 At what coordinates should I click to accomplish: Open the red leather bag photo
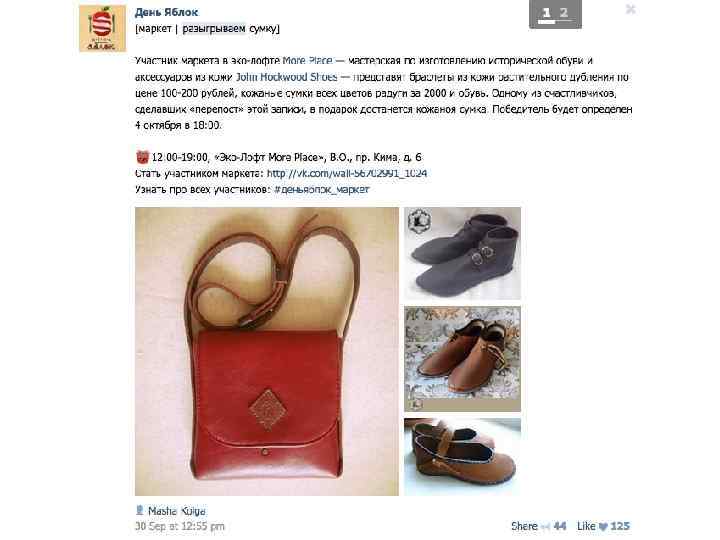click(267, 351)
